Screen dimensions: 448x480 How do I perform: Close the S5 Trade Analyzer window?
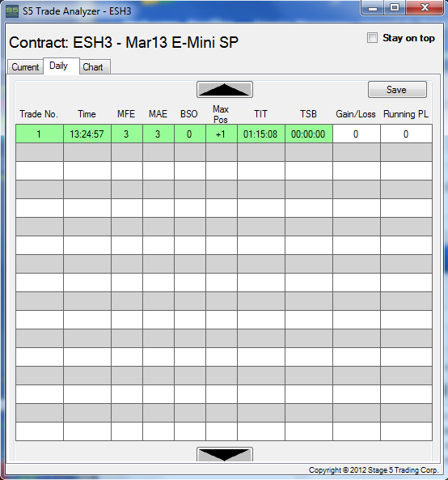point(425,8)
